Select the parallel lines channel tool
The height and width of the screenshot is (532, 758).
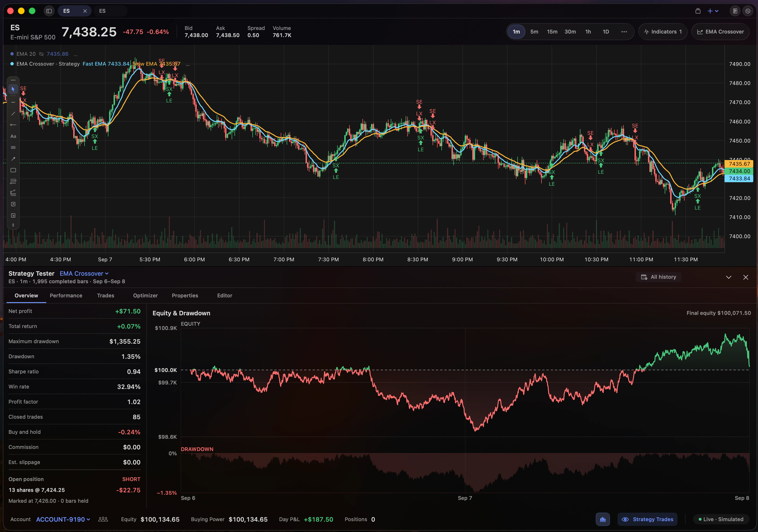click(x=13, y=148)
